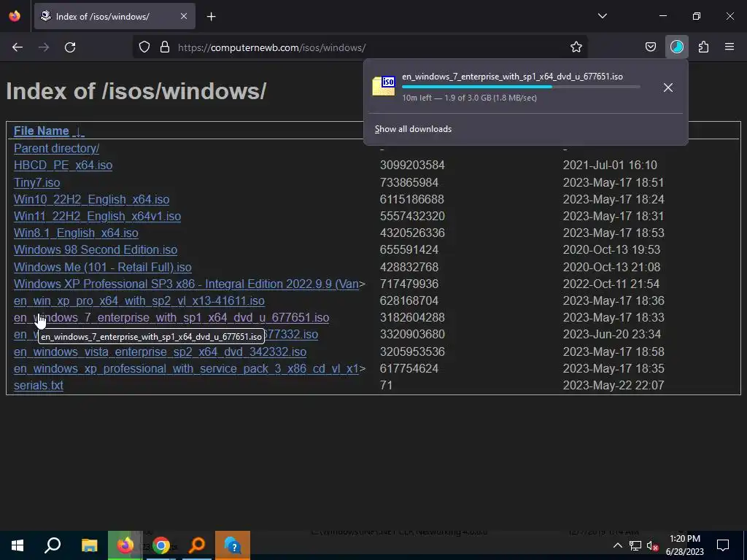Show hidden system tray icons
The width and height of the screenshot is (747, 560).
pos(617,545)
